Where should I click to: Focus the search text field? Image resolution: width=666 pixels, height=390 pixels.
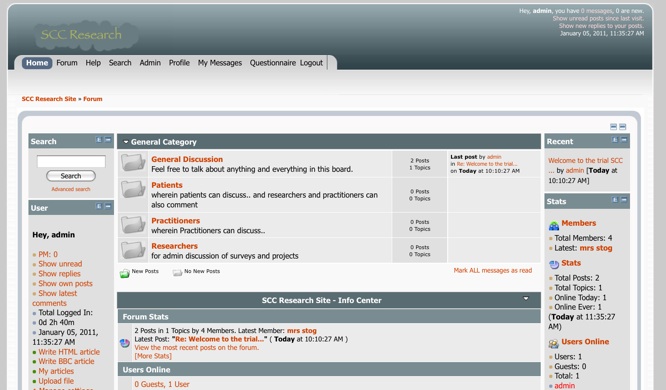coord(71,161)
